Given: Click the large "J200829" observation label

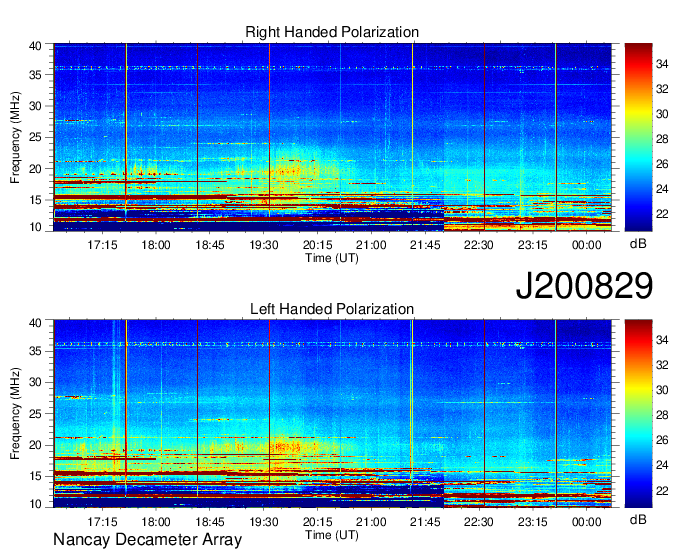Looking at the screenshot, I should pos(584,285).
